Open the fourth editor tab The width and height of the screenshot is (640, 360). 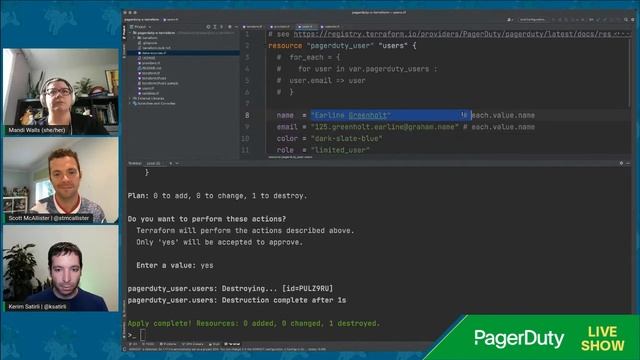coord(331,27)
